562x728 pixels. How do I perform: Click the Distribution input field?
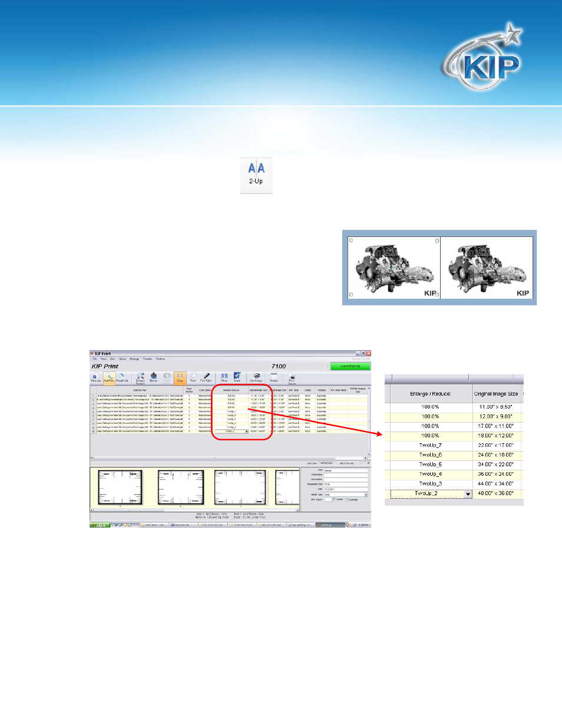click(346, 475)
